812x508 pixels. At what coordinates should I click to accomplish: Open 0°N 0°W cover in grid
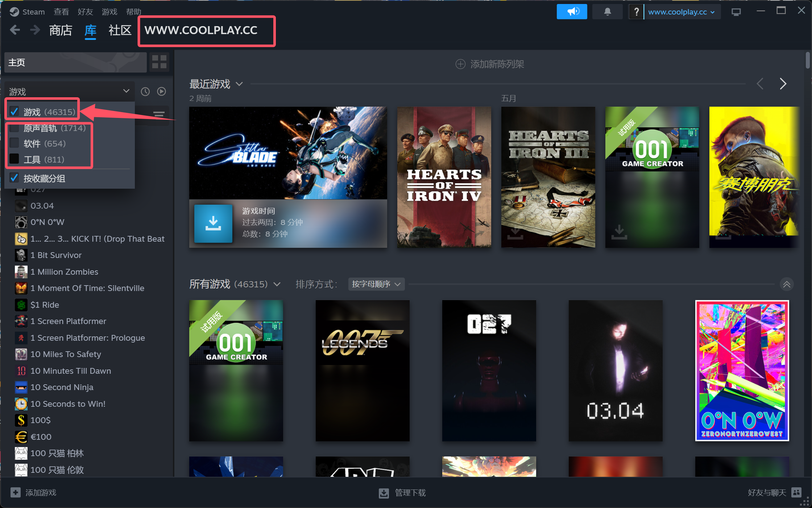[742, 370]
